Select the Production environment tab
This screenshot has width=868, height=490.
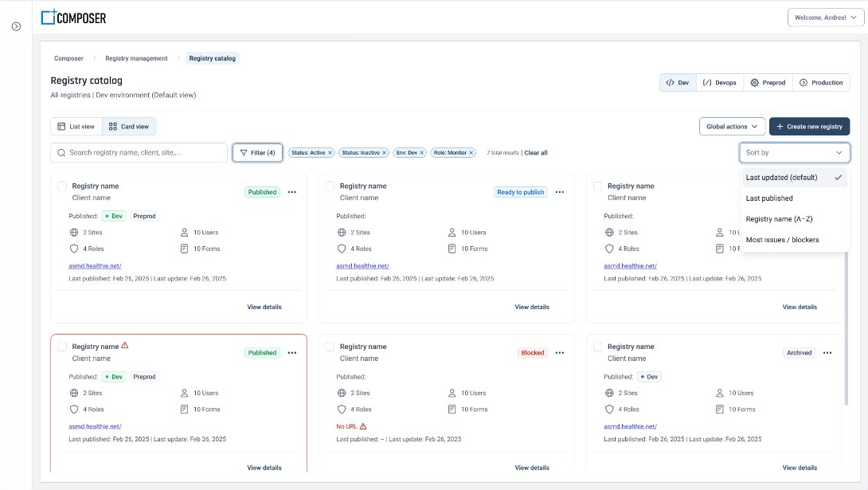point(821,83)
